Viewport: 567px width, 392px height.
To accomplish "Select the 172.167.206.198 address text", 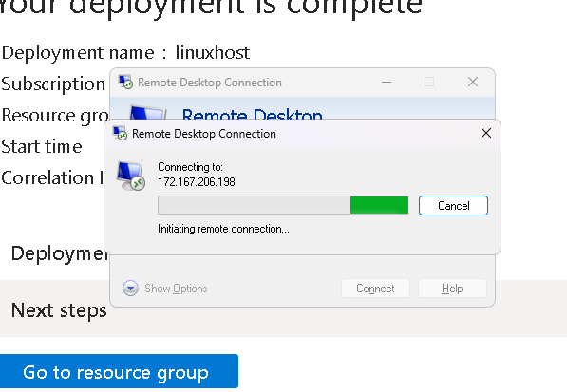I will pyautogui.click(x=197, y=181).
